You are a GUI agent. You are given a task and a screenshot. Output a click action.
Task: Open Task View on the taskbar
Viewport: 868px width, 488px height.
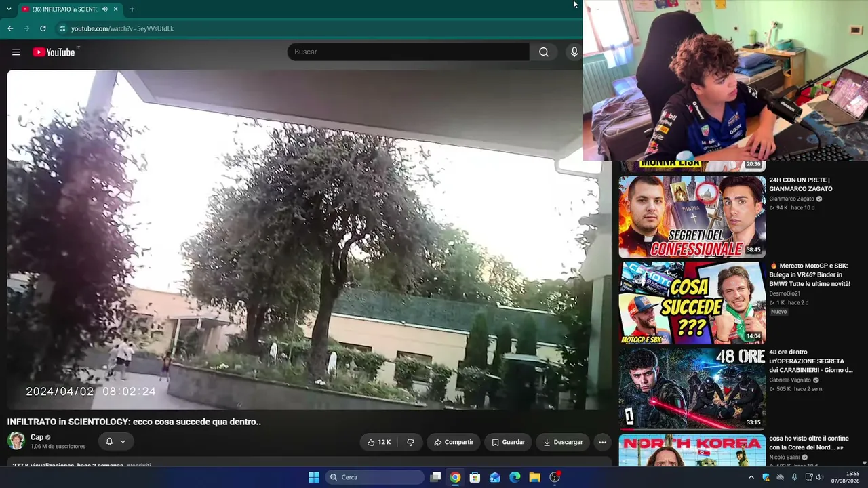coord(436,477)
